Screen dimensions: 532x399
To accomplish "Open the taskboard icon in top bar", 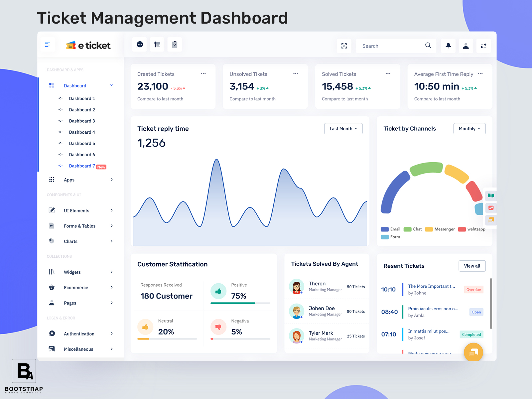I will [x=157, y=45].
